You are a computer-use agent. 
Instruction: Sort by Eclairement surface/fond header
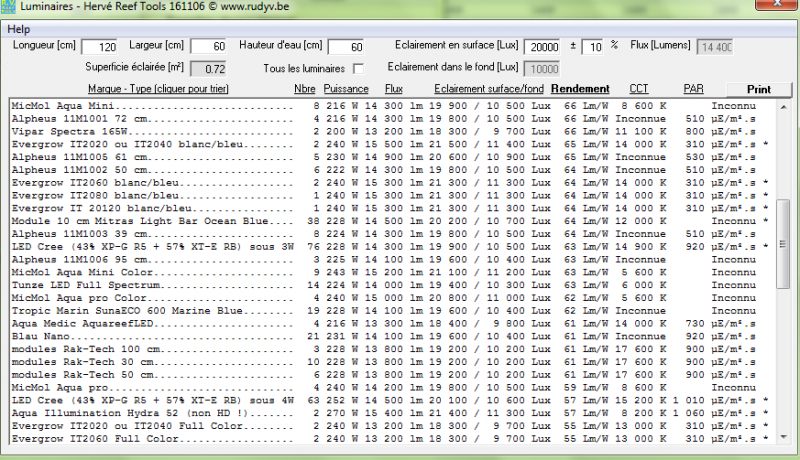489,89
